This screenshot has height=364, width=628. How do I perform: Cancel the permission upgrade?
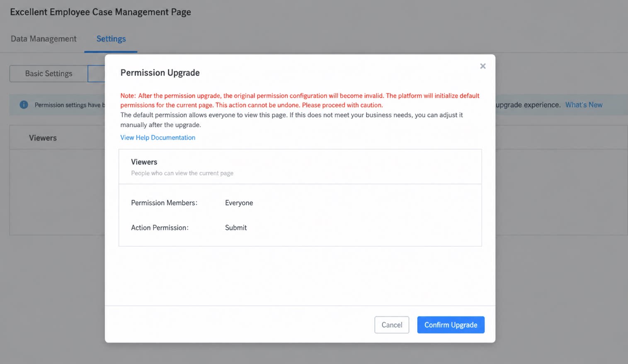pyautogui.click(x=392, y=325)
